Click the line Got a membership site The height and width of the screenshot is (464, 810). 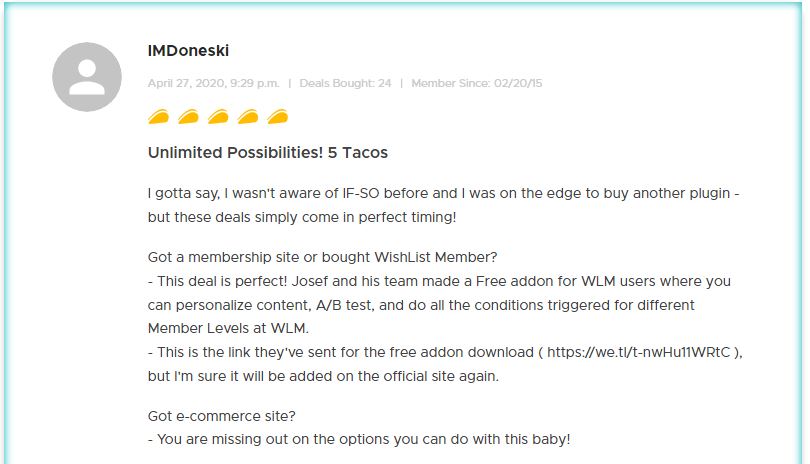[x=322, y=257]
